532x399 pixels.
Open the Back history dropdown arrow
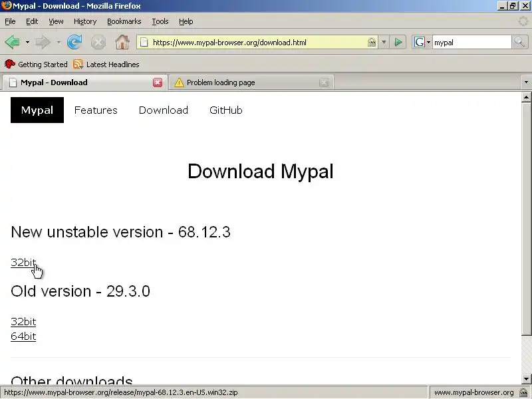tap(27, 43)
